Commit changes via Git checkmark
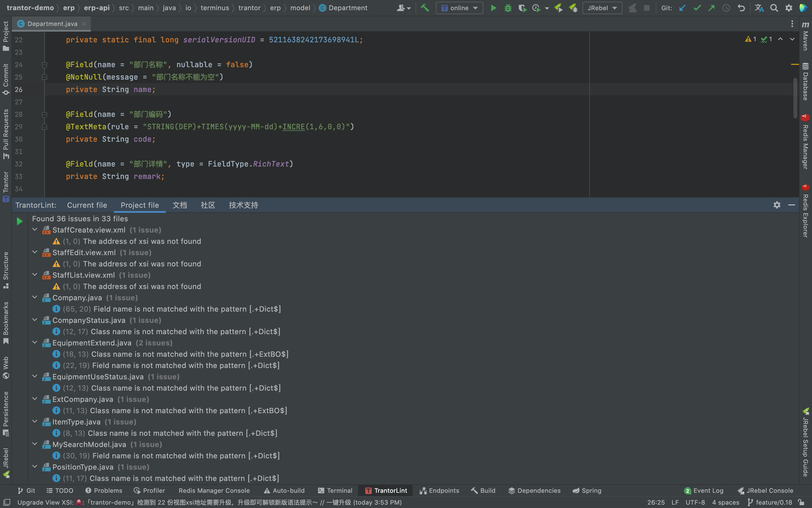The width and height of the screenshot is (812, 508). click(x=697, y=8)
